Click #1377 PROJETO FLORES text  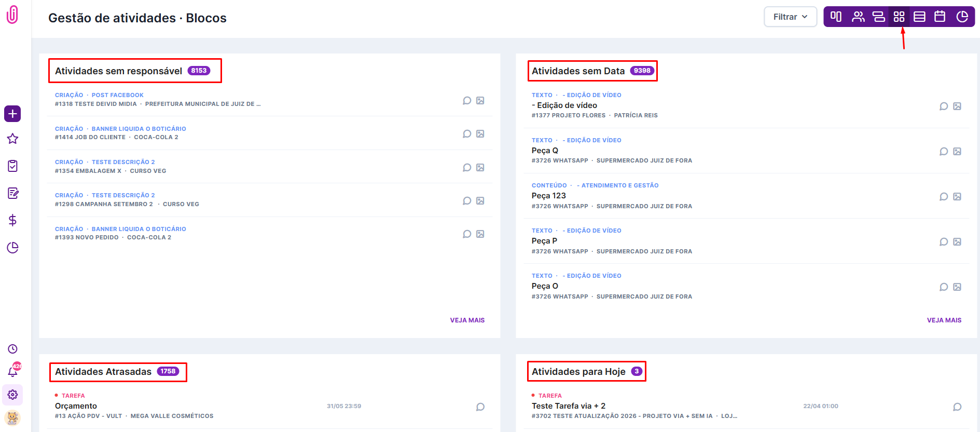(569, 115)
